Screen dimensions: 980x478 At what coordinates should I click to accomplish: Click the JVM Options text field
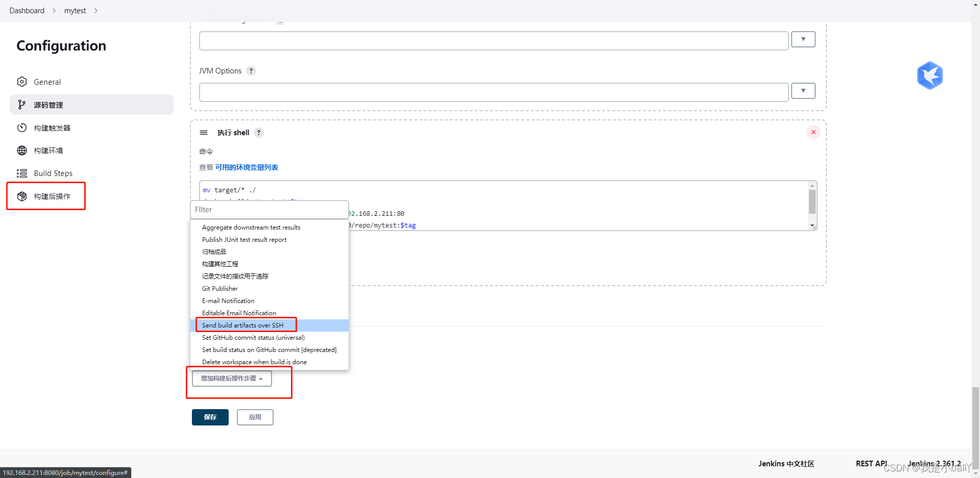click(x=494, y=92)
